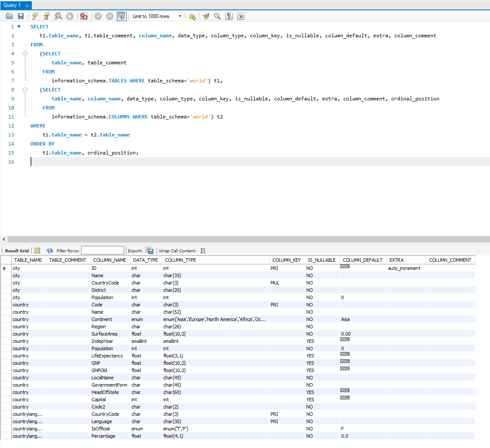Screen dimensions: 490x448
Task: Select the Result Grid view
Action: 17,251
